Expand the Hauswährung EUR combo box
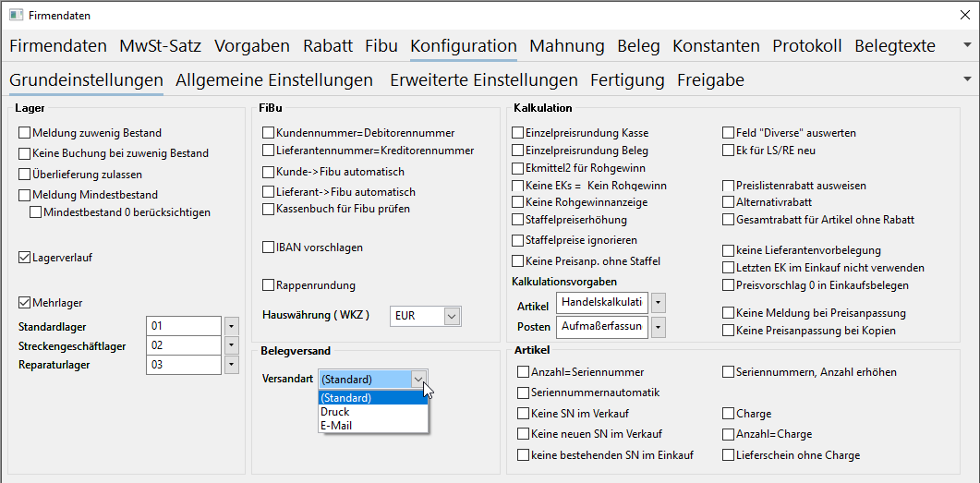Viewport: 980px width, 483px height. 453,316
